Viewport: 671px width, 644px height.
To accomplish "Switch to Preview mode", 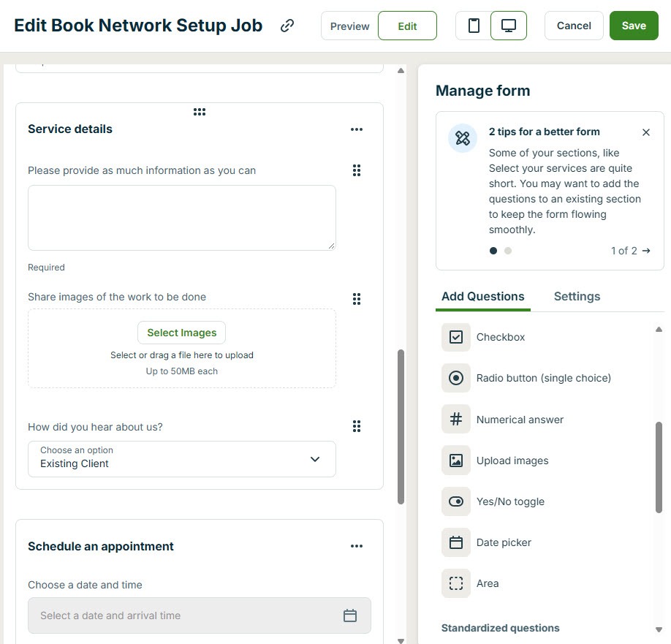I will pyautogui.click(x=349, y=26).
